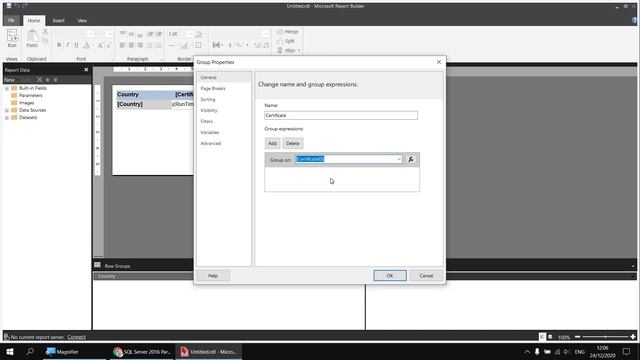Click the currency format icon
Image resolution: width=640 pixels, height=360 pixels.
tap(230, 45)
